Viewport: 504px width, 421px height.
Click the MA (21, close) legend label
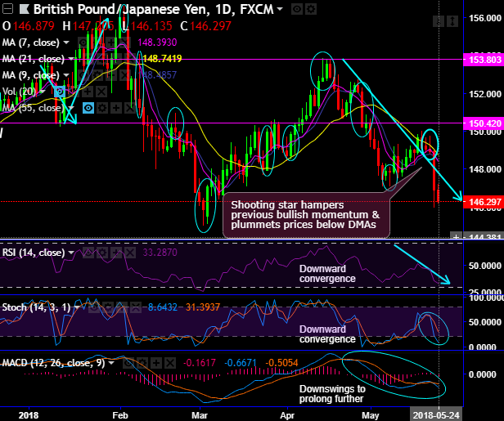pos(34,59)
